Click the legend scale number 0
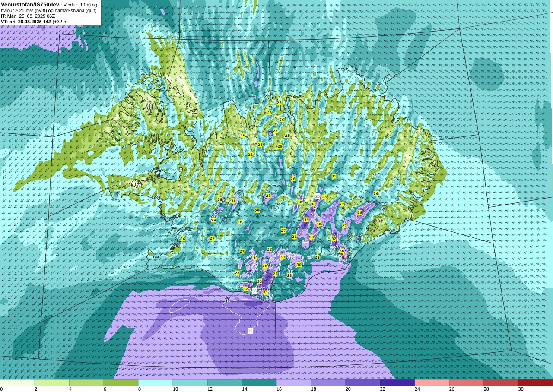This screenshot has width=553, height=392. tap(1, 389)
